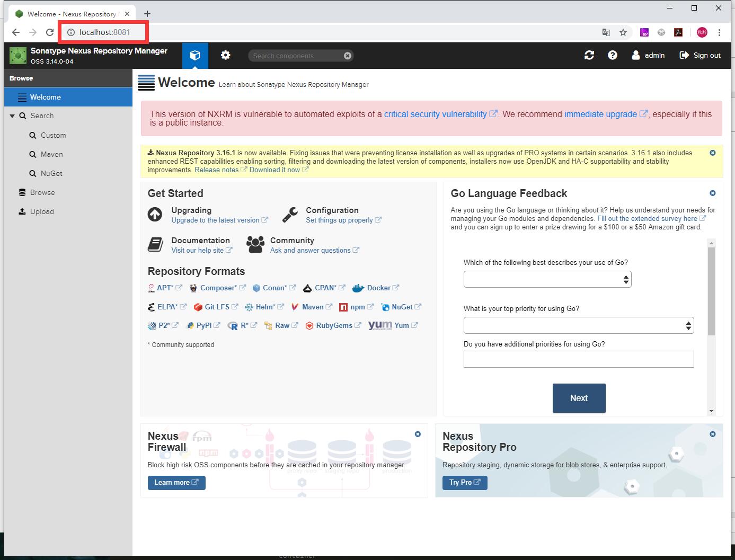Open the Upload sidebar item
735x560 pixels.
(x=41, y=211)
